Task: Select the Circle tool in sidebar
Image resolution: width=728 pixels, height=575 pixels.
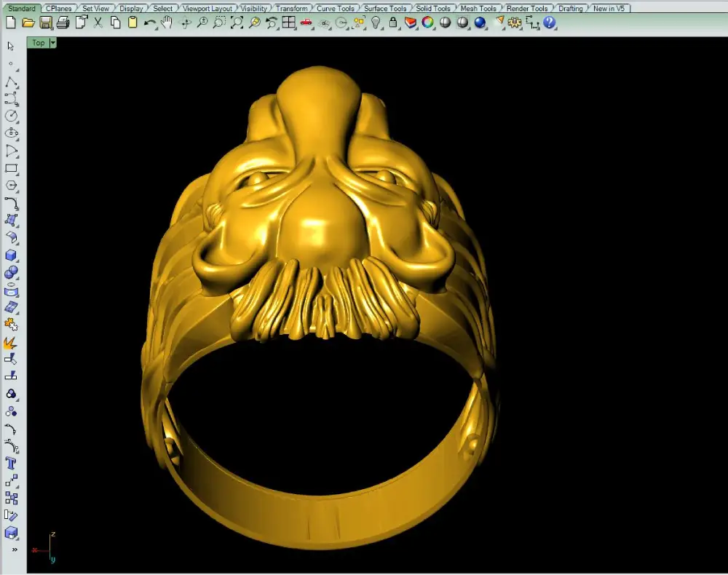Action: [x=11, y=116]
